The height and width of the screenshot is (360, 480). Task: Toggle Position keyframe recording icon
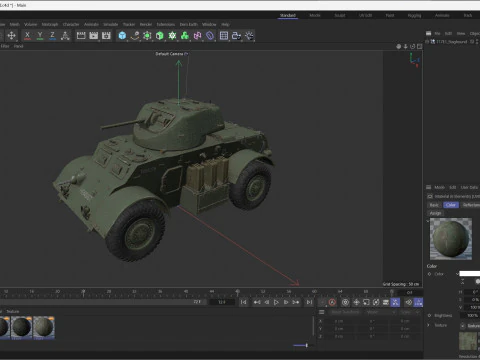(x=356, y=302)
